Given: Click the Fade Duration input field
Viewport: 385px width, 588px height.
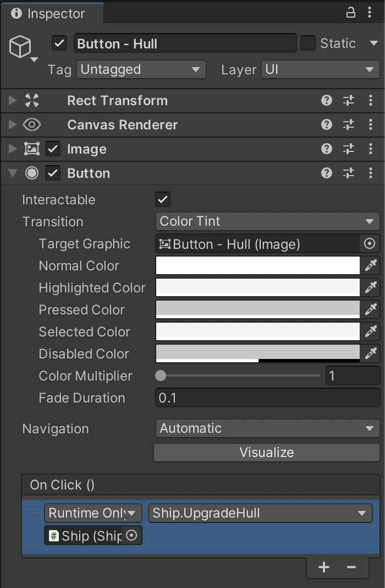Looking at the screenshot, I should coord(267,398).
